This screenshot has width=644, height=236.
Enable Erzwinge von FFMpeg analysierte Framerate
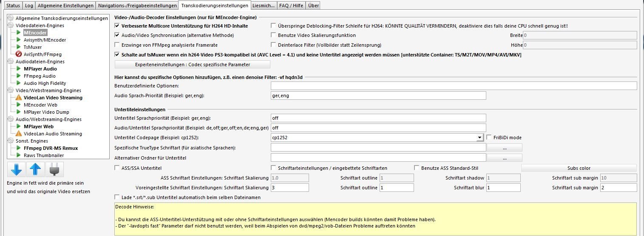pyautogui.click(x=117, y=45)
